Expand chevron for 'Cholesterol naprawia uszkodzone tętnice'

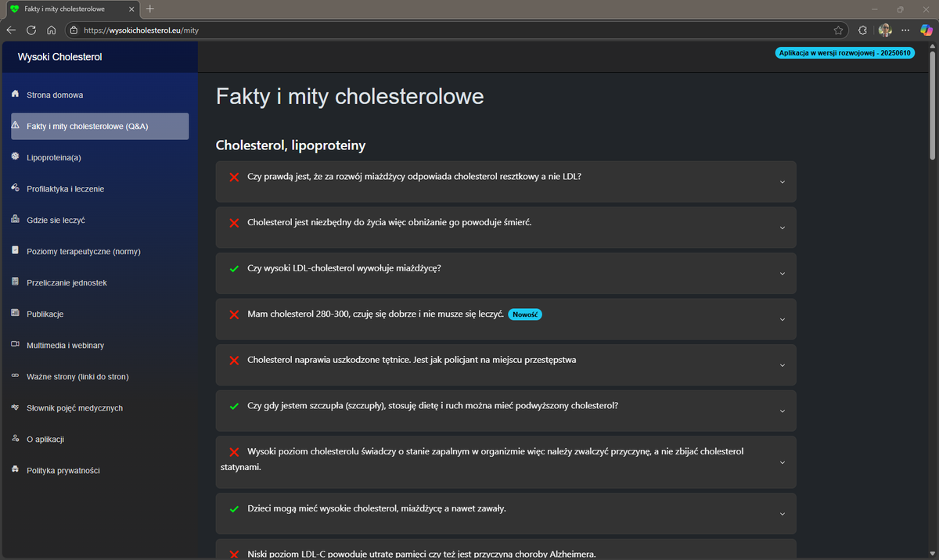[x=782, y=365]
